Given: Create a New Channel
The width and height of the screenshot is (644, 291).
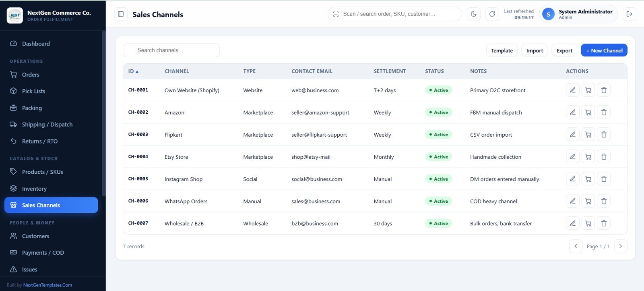Looking at the screenshot, I should click(604, 50).
